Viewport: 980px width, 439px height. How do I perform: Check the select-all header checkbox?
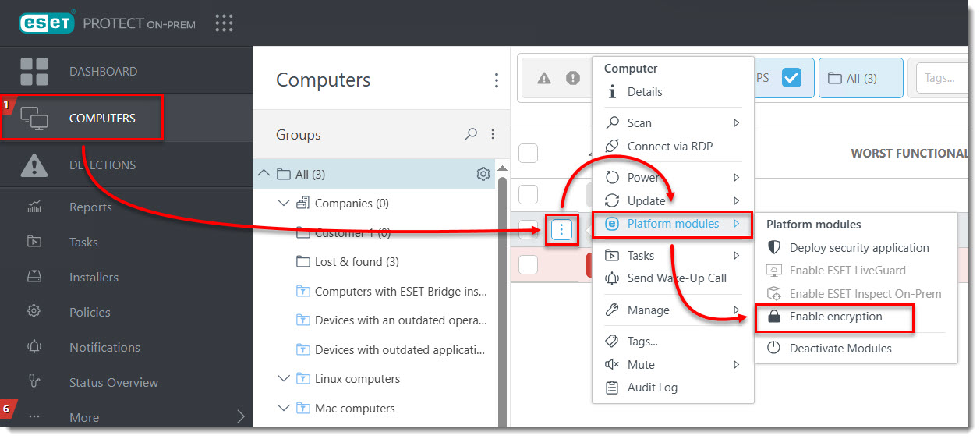(529, 153)
